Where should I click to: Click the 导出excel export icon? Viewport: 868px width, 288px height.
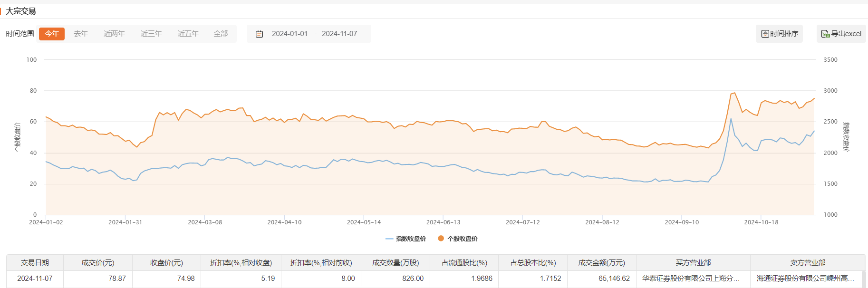coord(825,34)
